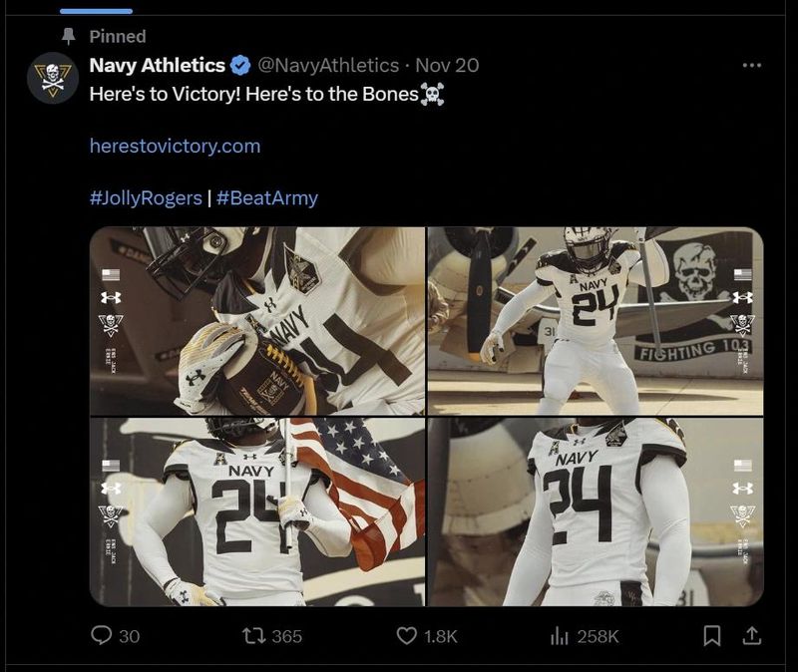Like the tweet with the heart icon
Viewport: 798px width, 672px height.
(x=407, y=635)
